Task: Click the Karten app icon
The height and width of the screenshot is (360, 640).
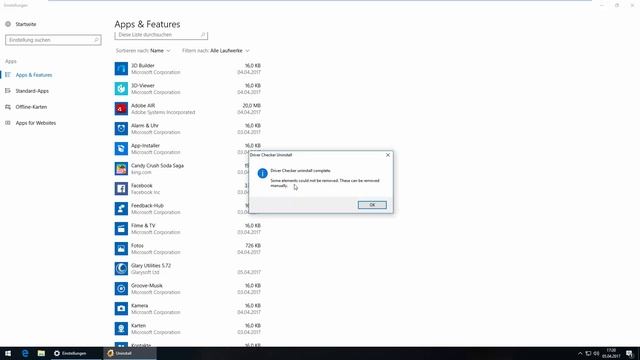Action: [x=121, y=329]
